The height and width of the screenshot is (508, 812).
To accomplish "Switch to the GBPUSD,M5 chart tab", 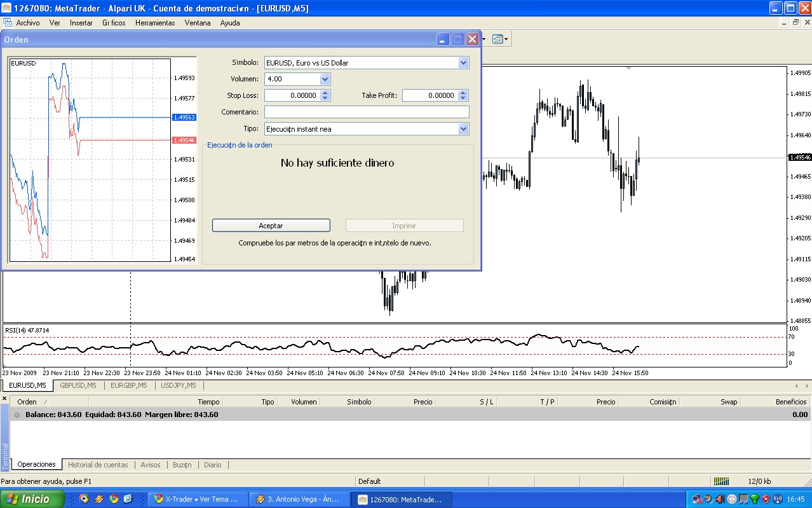I will (78, 385).
